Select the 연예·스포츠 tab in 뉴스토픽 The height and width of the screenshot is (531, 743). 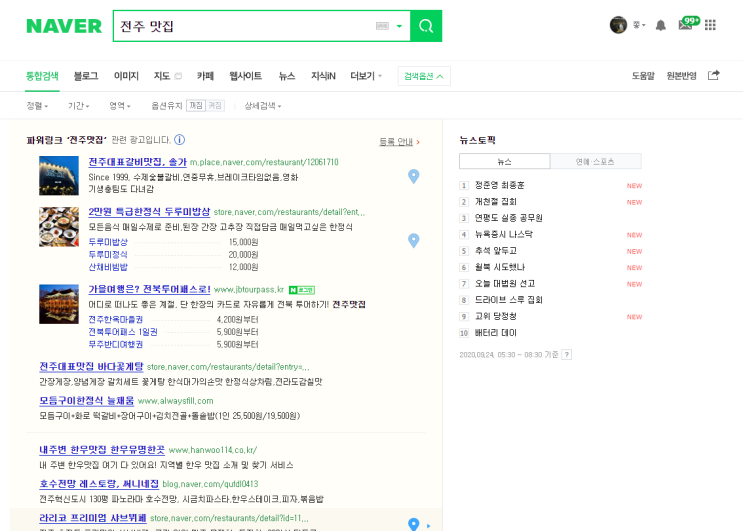pos(596,162)
